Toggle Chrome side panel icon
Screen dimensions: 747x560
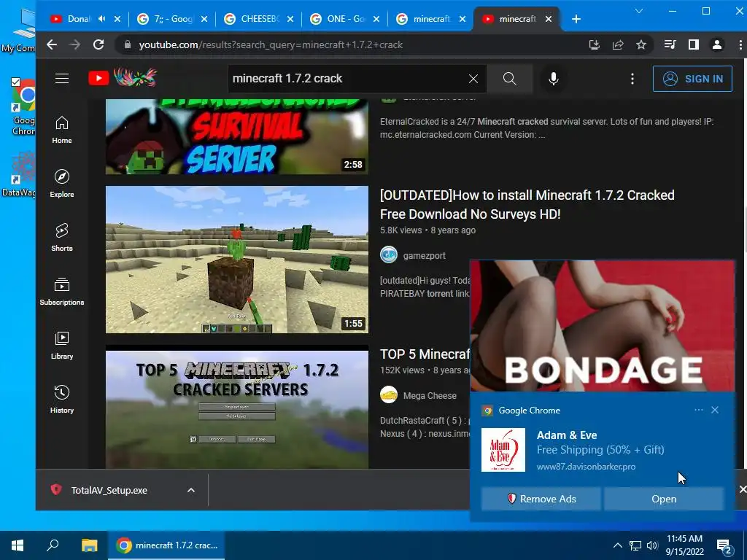tap(694, 44)
